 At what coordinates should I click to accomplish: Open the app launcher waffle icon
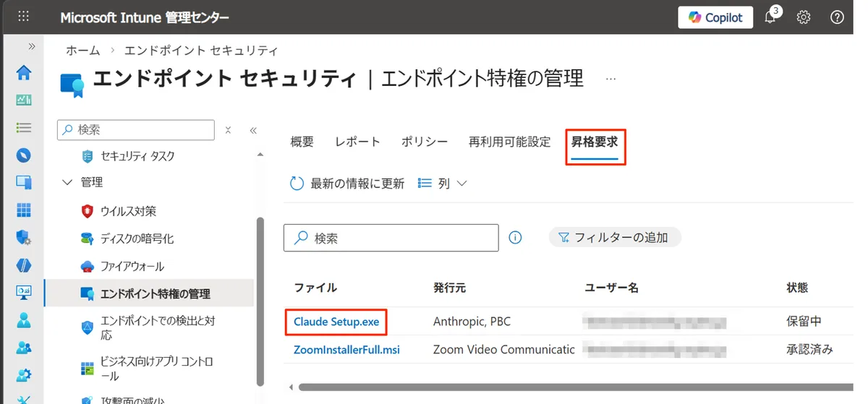[23, 17]
